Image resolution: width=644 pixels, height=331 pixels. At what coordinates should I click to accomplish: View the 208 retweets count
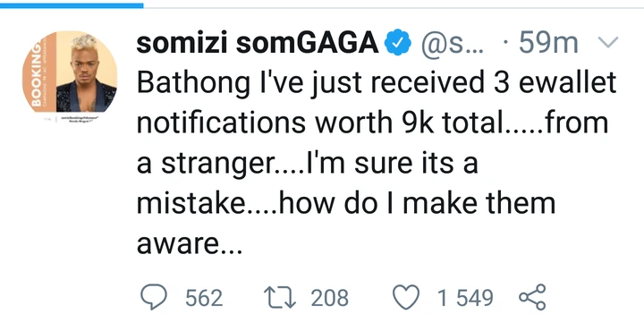[x=329, y=298]
